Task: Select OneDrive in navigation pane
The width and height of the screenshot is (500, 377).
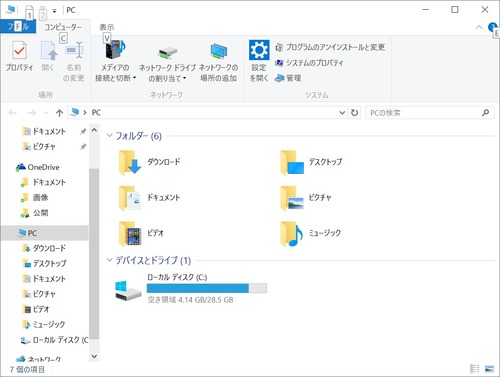Action: pyautogui.click(x=38, y=167)
